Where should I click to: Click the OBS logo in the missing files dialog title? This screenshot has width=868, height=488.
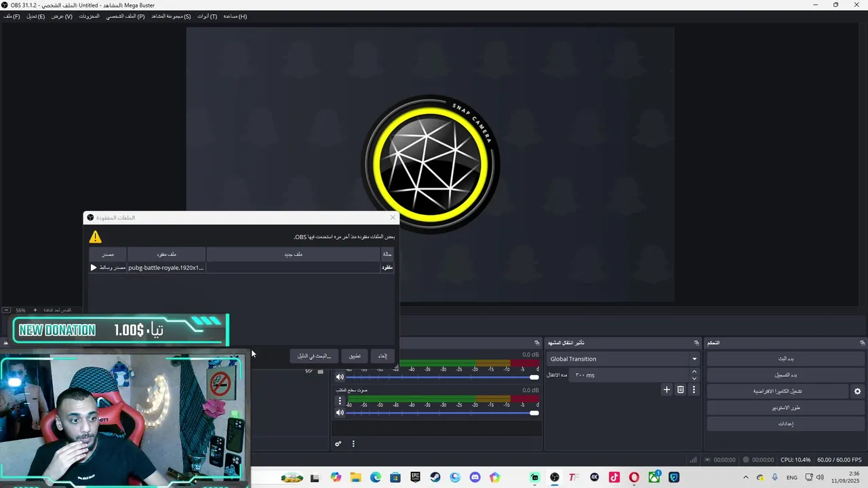90,218
